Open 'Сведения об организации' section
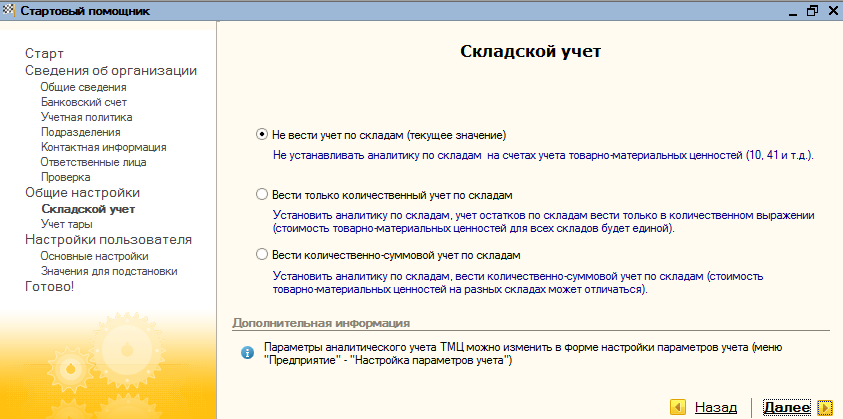The width and height of the screenshot is (843, 419). [x=111, y=70]
